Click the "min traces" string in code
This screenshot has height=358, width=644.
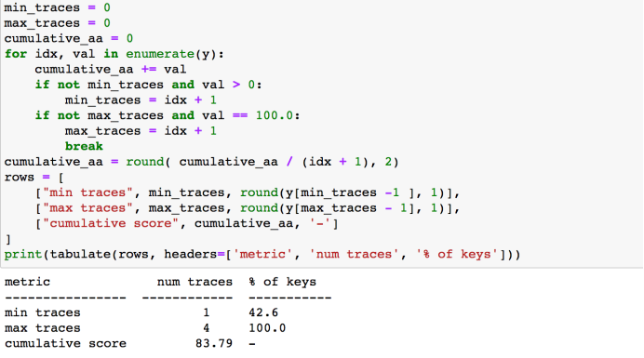point(87,192)
